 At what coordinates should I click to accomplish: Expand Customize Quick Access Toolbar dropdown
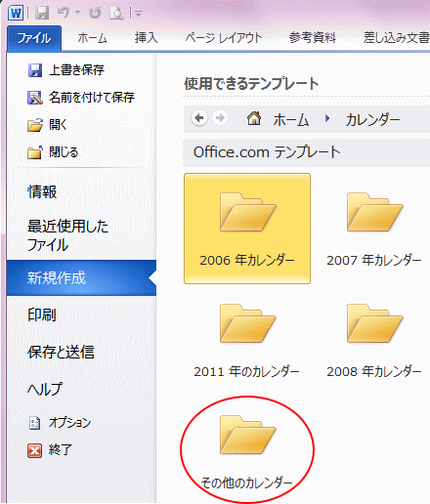(x=138, y=14)
